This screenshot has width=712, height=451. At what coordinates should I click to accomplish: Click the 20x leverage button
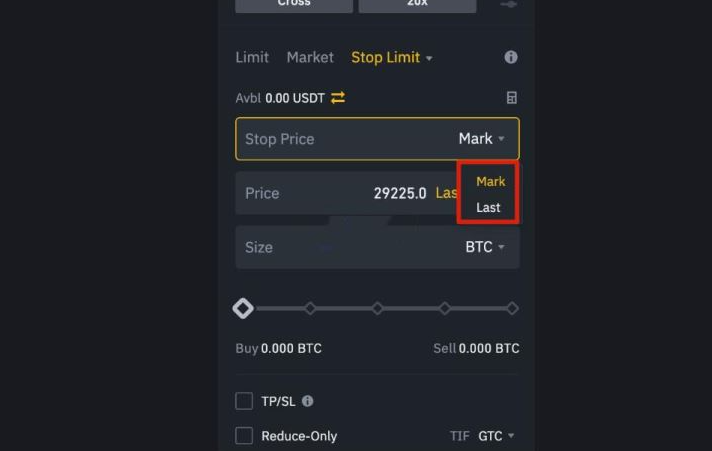coord(417,5)
